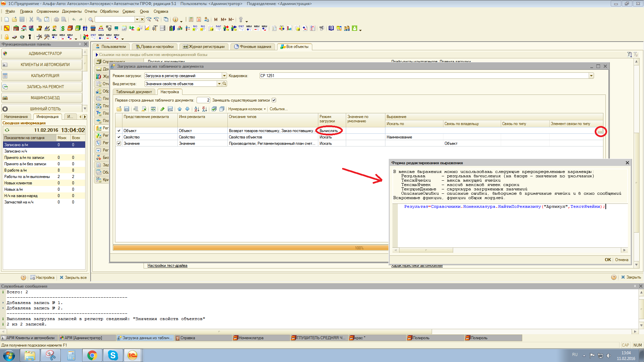Clear the toolbar search field with the X icon
644x362 pixels.
coord(142,19)
